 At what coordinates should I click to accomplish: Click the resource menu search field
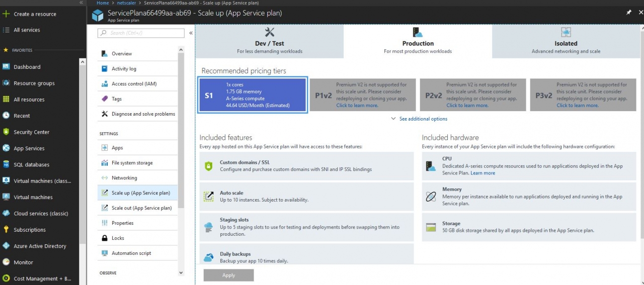point(141,33)
